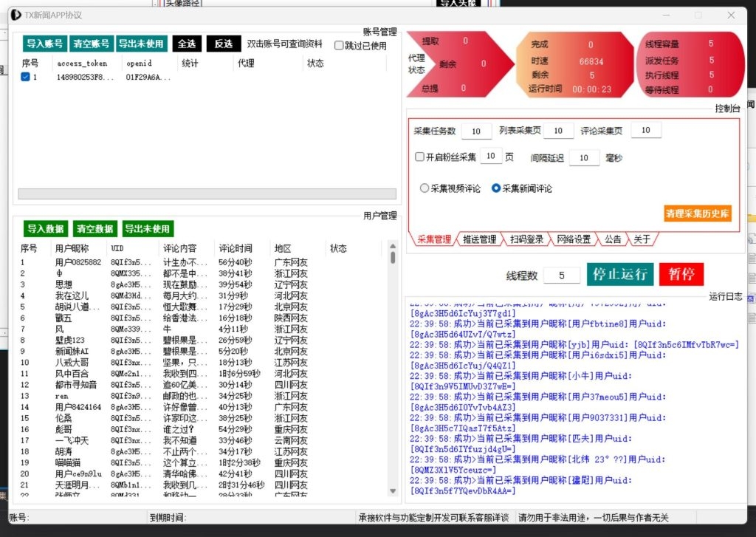Click the 导入账号 button to import accounts
The image size is (756, 537).
44,43
